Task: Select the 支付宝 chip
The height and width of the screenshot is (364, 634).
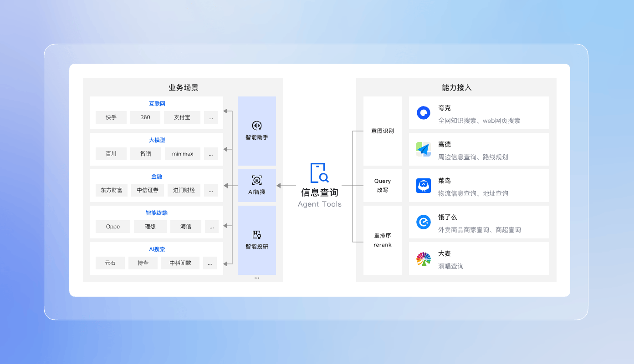Action: pos(182,117)
